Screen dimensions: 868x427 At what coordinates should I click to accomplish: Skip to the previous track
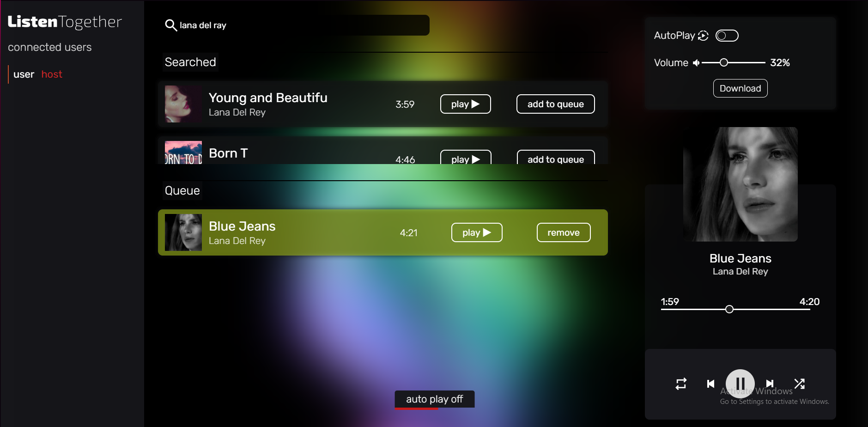(711, 384)
